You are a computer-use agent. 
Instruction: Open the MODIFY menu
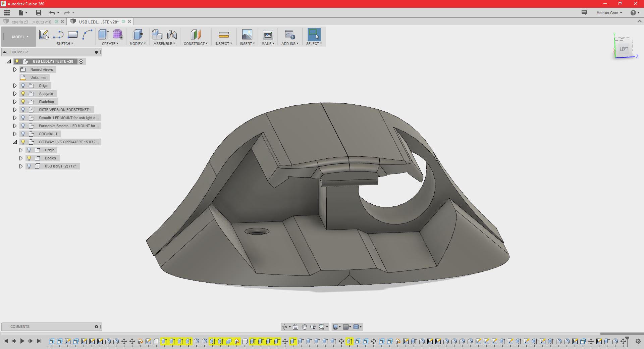[138, 44]
